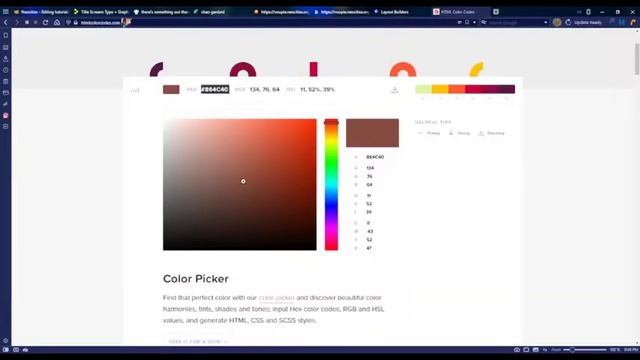
Task: Click the large brown color preview swatch
Action: pyautogui.click(x=372, y=133)
